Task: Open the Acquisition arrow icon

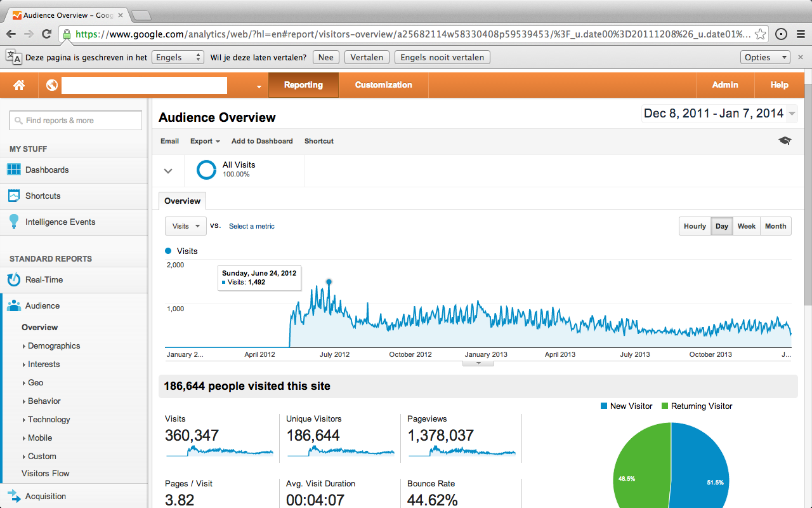Action: pos(13,496)
